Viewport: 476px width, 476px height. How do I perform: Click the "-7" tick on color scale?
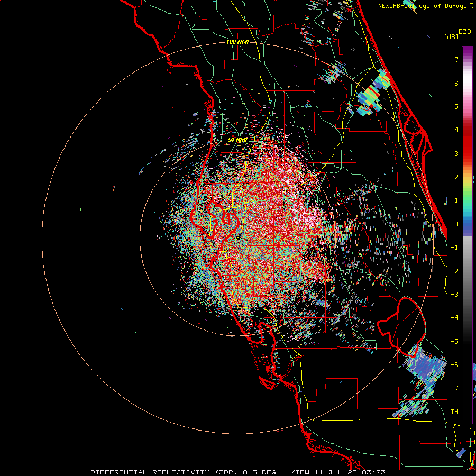click(x=454, y=388)
